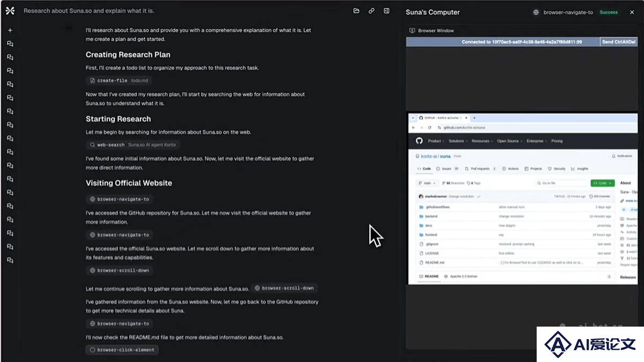
Task: View the 6 Tags link
Action: pos(473,183)
